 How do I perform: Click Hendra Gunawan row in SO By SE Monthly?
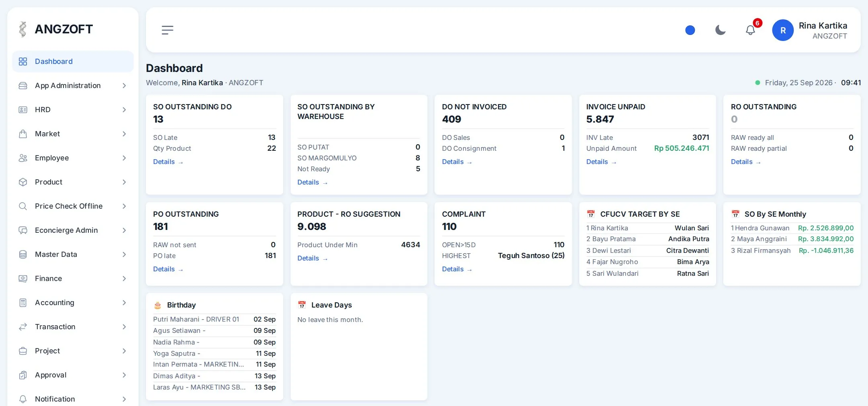(792, 228)
